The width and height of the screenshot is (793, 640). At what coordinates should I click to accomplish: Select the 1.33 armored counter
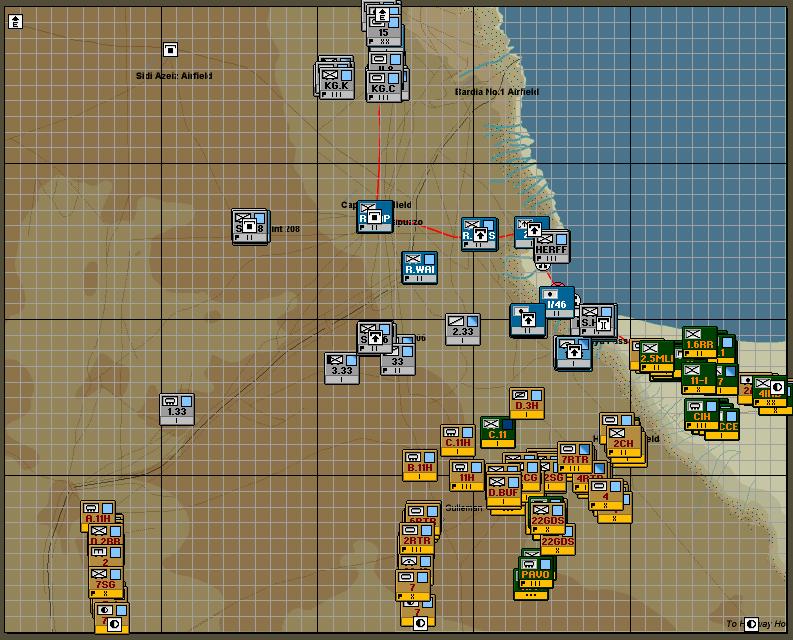point(177,409)
